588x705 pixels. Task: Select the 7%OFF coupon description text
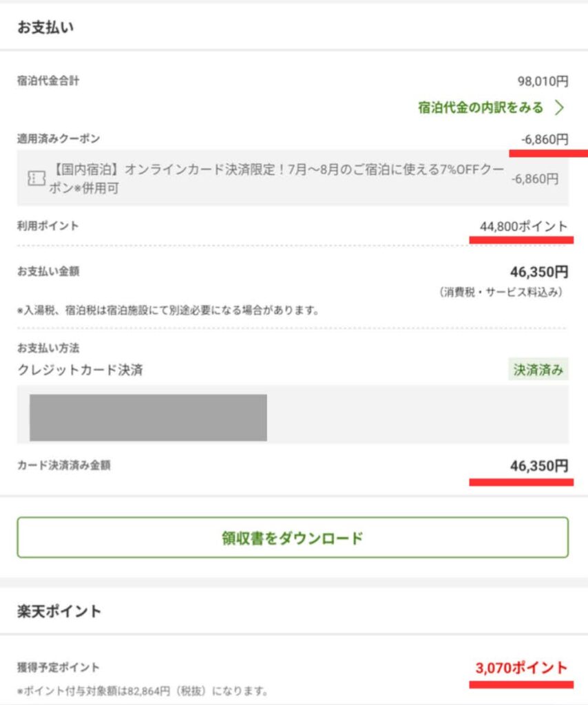point(276,178)
